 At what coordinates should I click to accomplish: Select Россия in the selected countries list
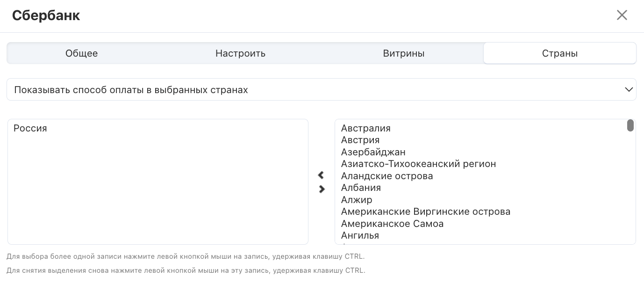click(x=30, y=128)
